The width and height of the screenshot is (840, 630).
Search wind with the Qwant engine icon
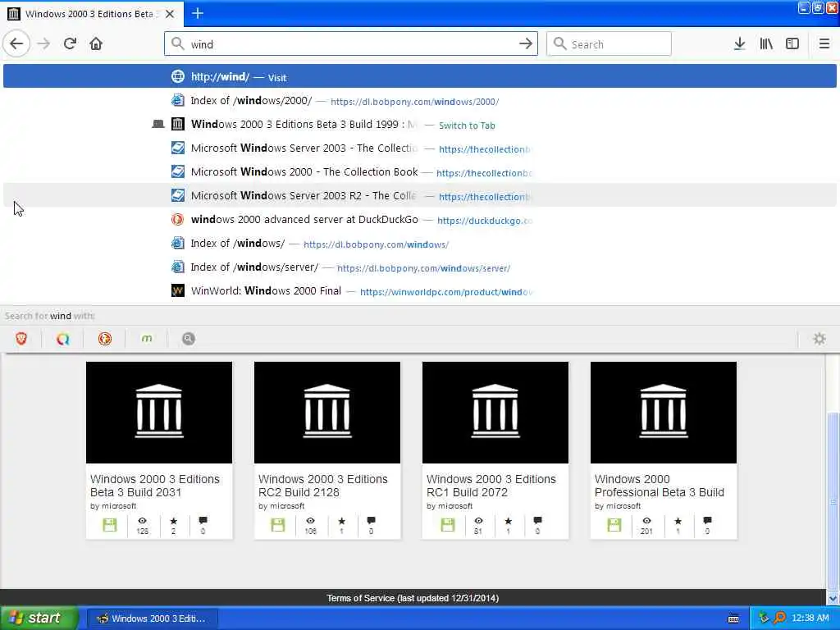[x=63, y=339]
